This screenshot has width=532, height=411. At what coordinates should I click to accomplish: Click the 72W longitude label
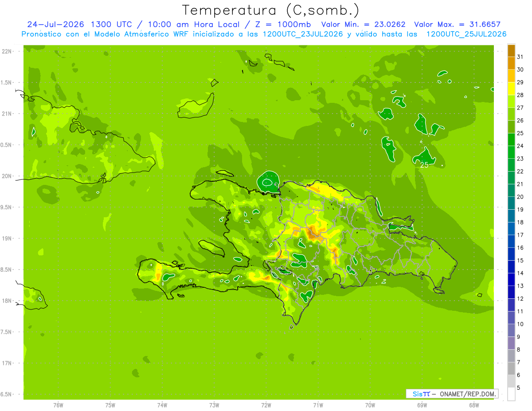(x=266, y=405)
